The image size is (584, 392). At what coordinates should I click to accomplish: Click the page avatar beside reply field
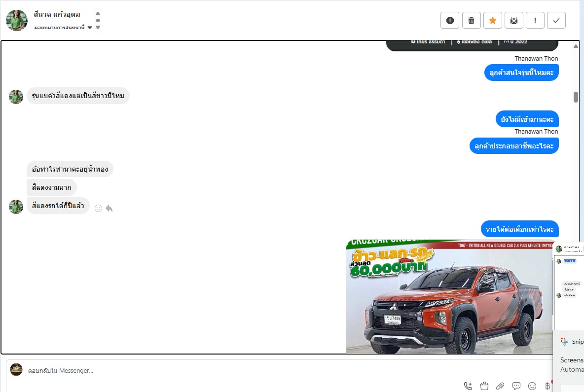16,369
